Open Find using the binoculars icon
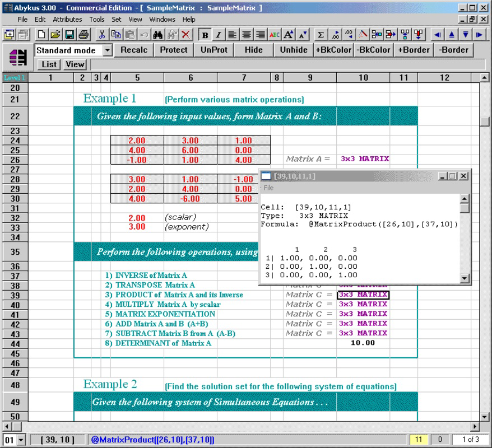This screenshot has width=492, height=448. 158,35
